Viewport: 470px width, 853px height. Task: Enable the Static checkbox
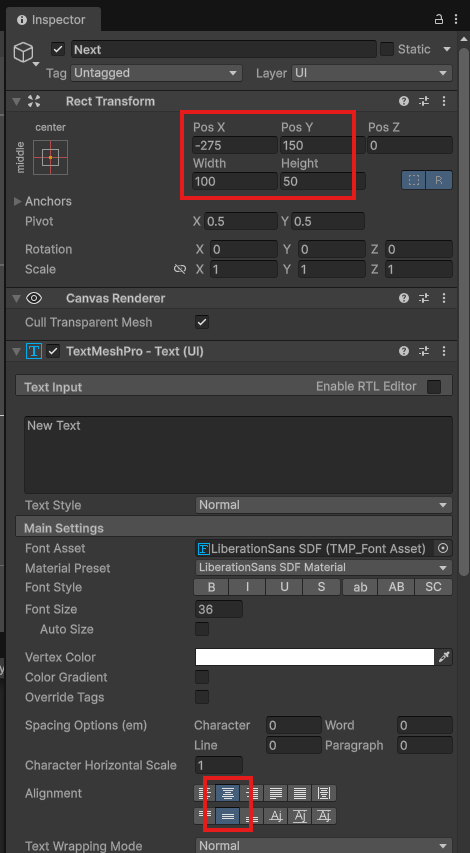[x=387, y=50]
